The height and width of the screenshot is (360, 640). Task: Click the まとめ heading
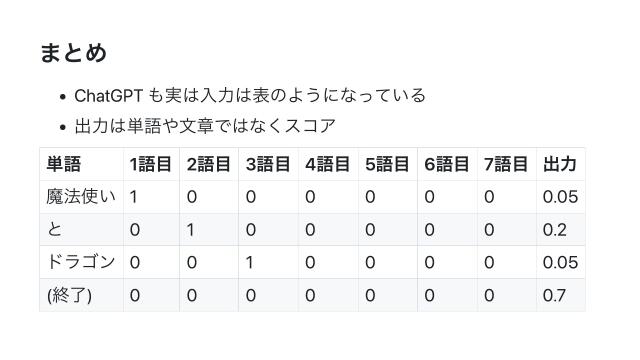pos(73,53)
